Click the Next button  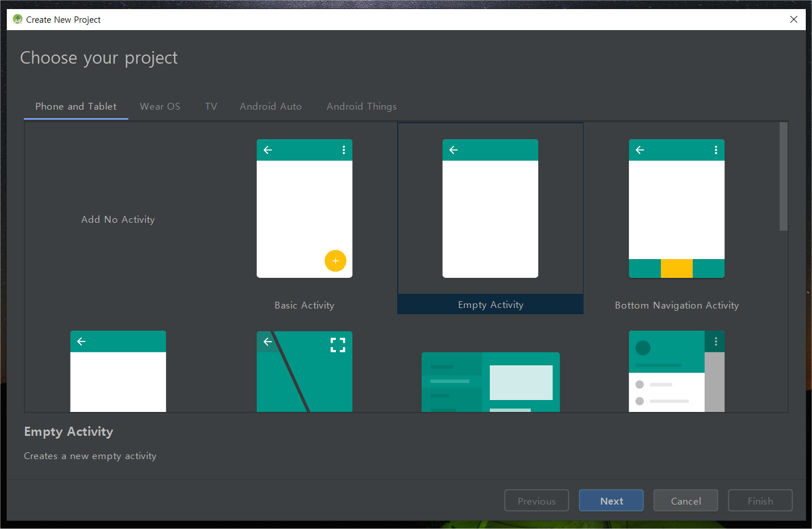point(611,501)
